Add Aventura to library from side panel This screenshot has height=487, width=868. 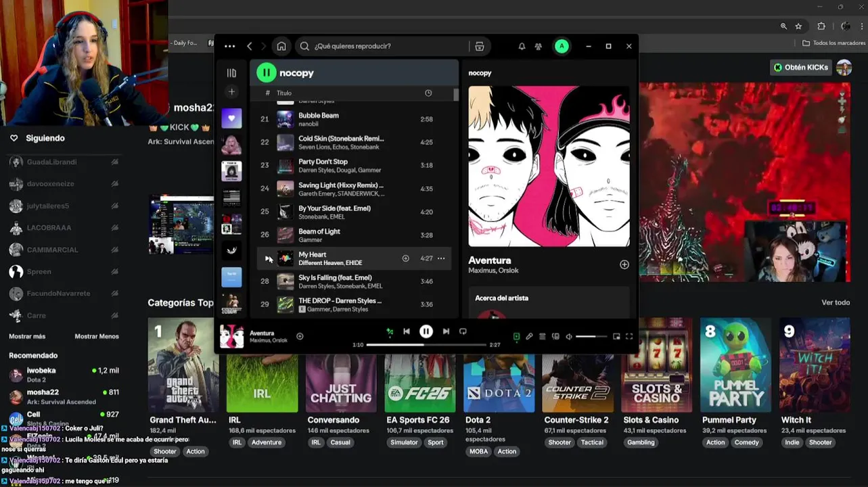[x=624, y=264]
